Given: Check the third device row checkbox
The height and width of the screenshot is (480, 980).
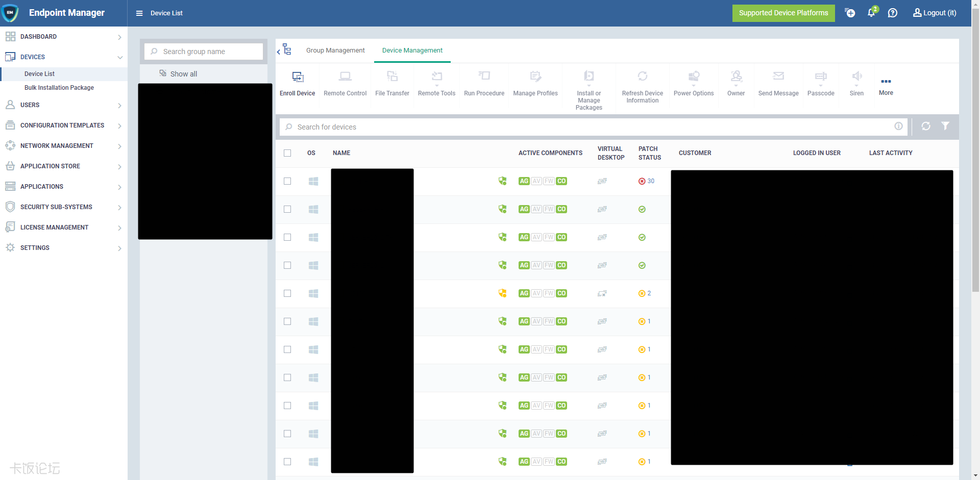Looking at the screenshot, I should (287, 237).
